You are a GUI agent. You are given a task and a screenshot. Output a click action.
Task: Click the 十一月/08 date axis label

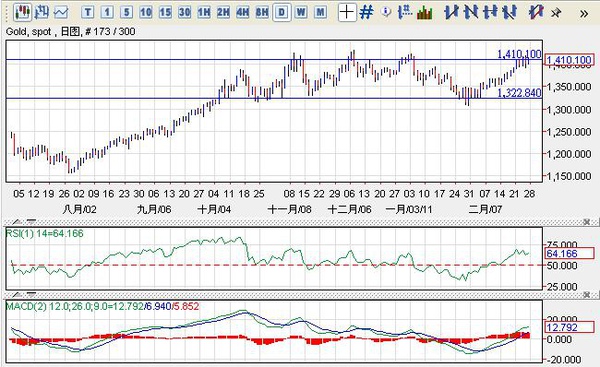coord(290,209)
